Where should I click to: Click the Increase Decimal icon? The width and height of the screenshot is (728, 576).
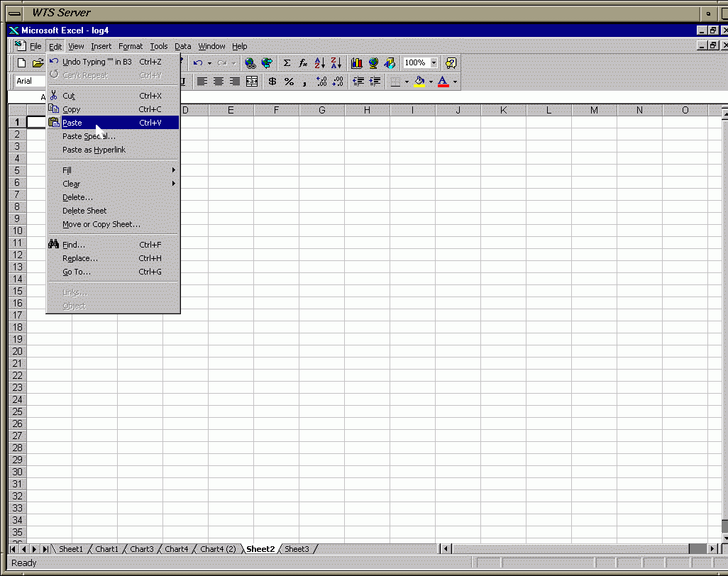[x=321, y=82]
